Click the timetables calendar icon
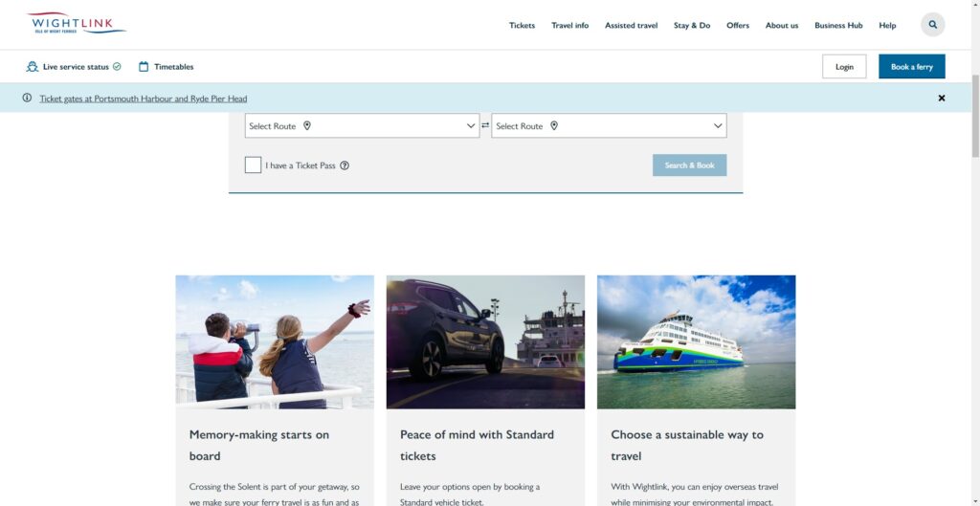This screenshot has height=506, width=980. (x=144, y=67)
